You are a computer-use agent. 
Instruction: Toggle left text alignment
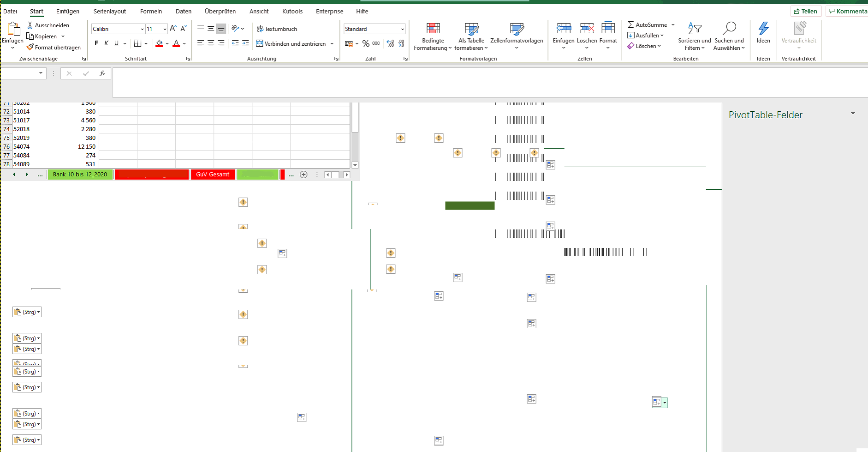[201, 43]
